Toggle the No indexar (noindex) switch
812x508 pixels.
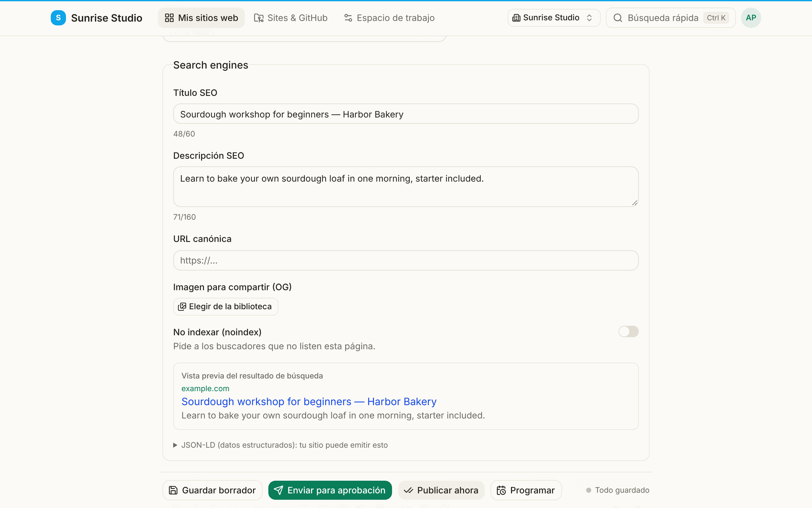pos(628,331)
